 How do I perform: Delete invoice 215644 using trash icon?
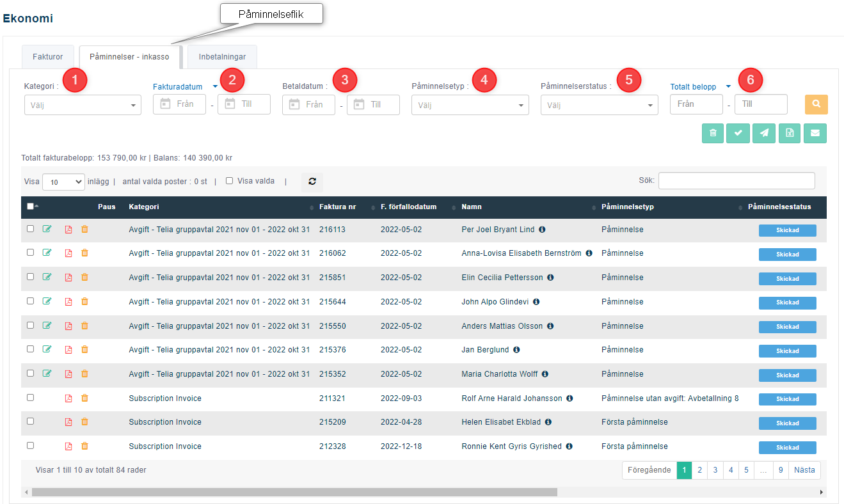coord(84,301)
